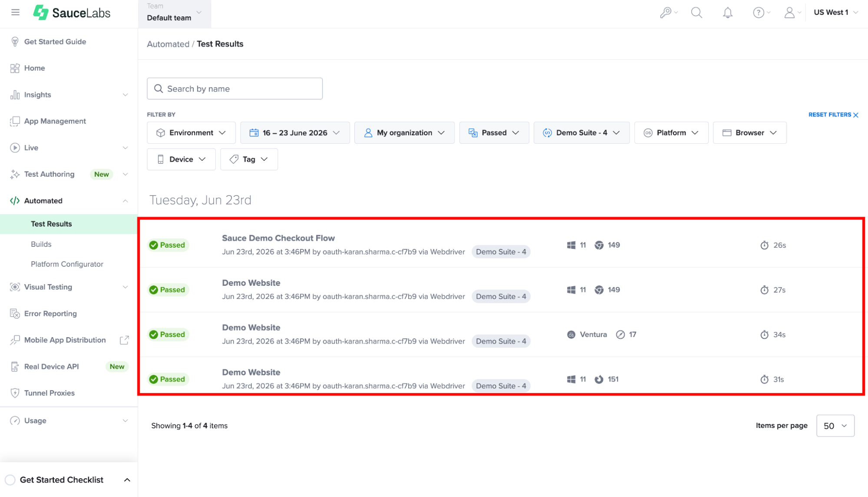Click the 34s duration on Ventura row

tap(773, 335)
